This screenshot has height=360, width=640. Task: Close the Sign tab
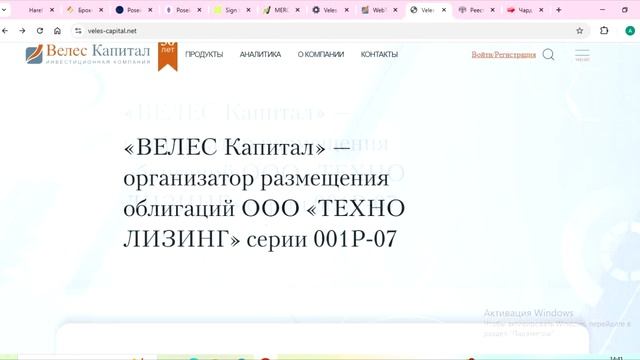pyautogui.click(x=248, y=10)
